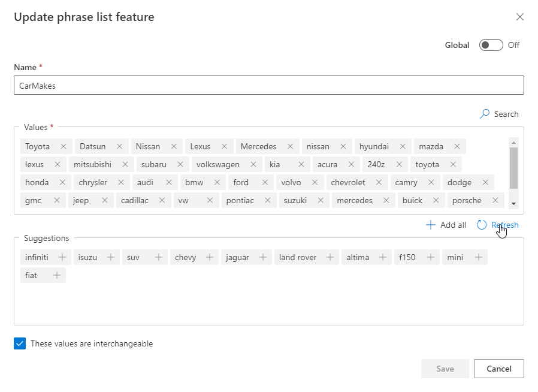Screen dimensions: 538x392
Task: Add the fiat suggestion
Action: [57, 275]
